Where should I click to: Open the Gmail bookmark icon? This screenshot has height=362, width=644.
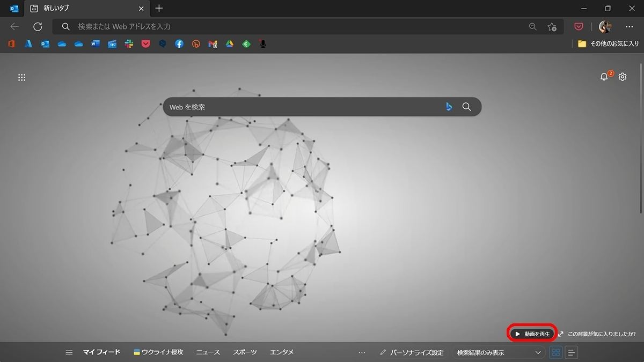(213, 44)
